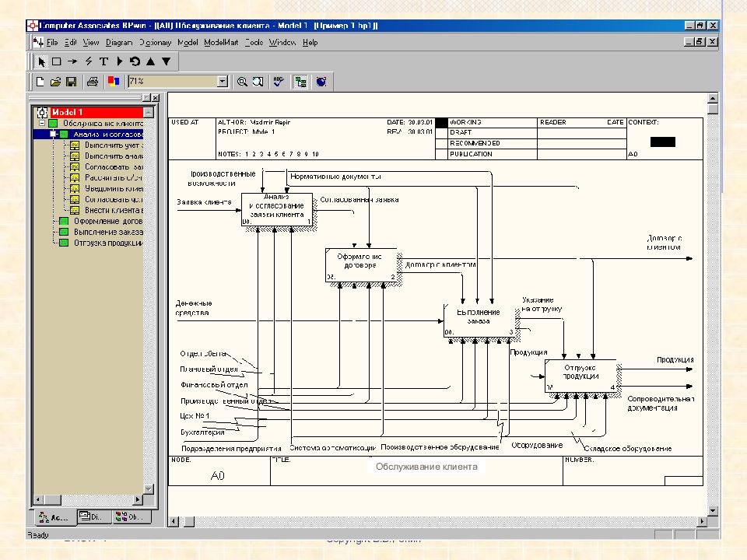747x560 pixels.
Task: Open the ModelMart globe icon
Action: pyautogui.click(x=321, y=82)
